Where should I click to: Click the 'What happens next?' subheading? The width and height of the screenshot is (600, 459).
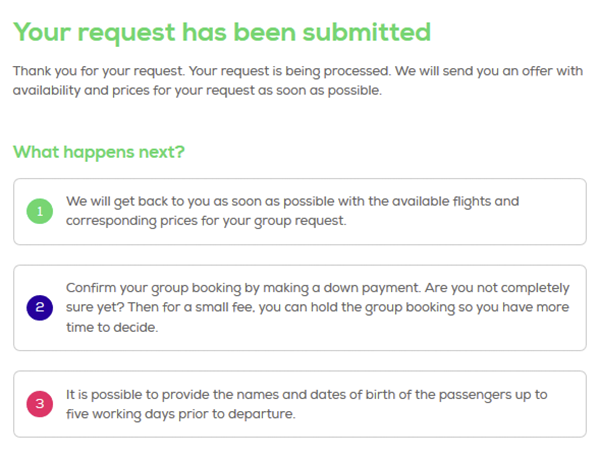coord(99,152)
